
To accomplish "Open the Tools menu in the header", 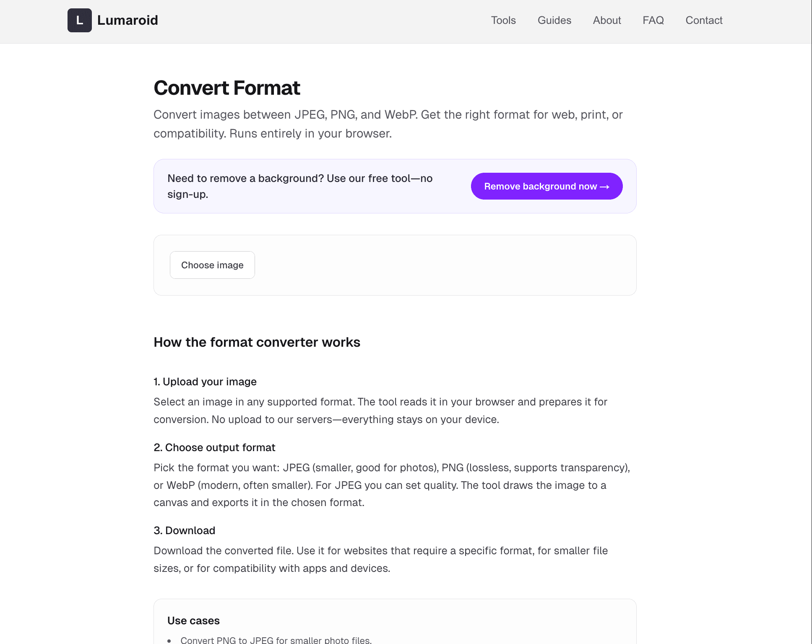I will [503, 20].
